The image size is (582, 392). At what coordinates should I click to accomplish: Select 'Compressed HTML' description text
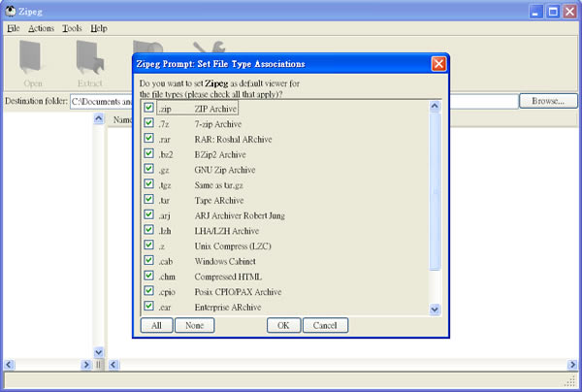(228, 277)
